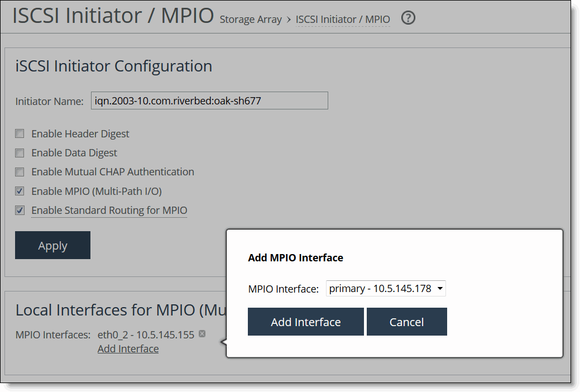
Task: Navigate to Storage Array via breadcrumb
Action: pos(251,19)
